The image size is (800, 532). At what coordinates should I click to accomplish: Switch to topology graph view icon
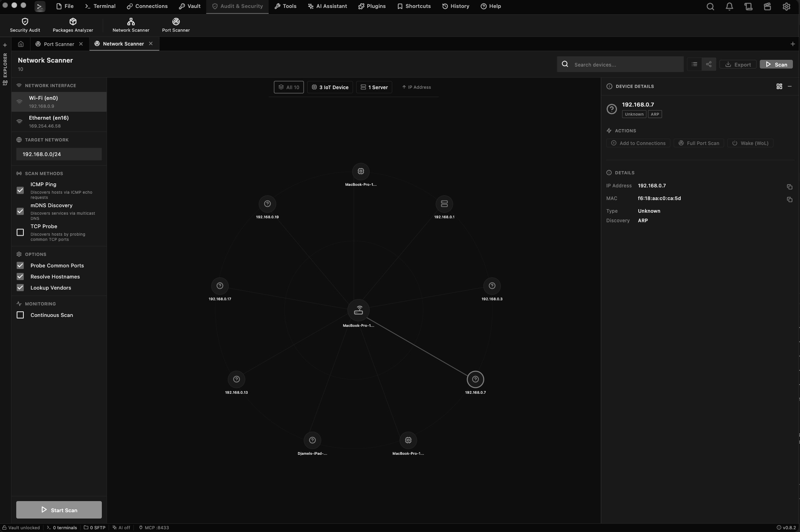708,64
